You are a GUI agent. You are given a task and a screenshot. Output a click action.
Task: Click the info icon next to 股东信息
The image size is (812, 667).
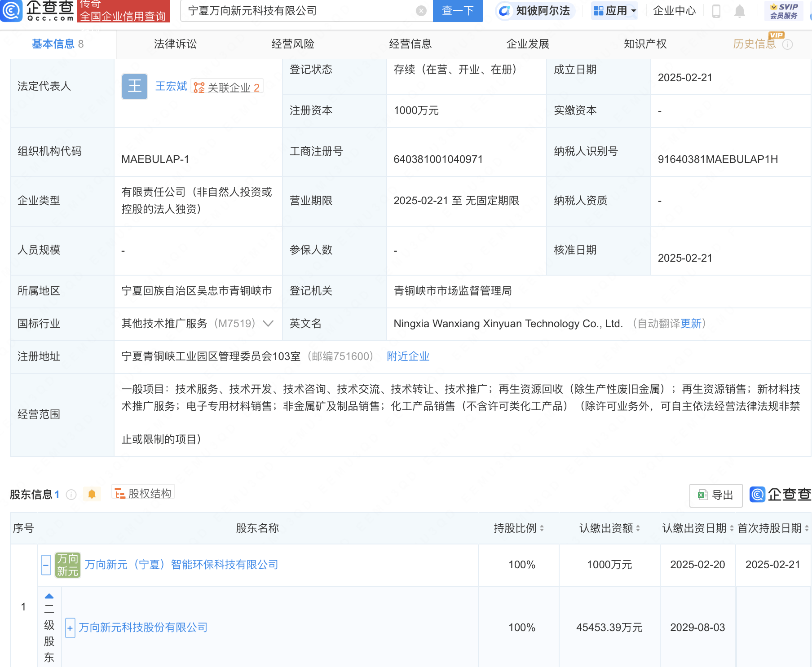(x=71, y=495)
